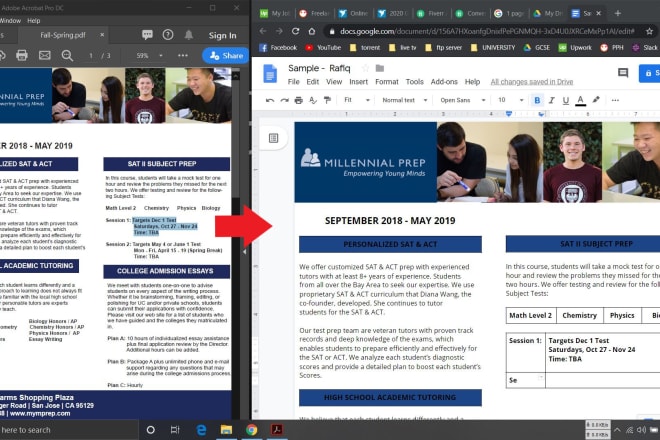Open Cortana circle on the taskbar
Viewport: 660px width, 440px height.
pyautogui.click(x=150, y=430)
